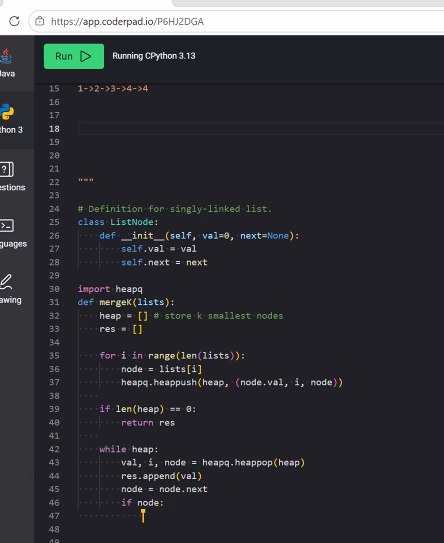Click line number 18 in the gutter
Viewport: 444px width, 543px height.
coord(54,129)
